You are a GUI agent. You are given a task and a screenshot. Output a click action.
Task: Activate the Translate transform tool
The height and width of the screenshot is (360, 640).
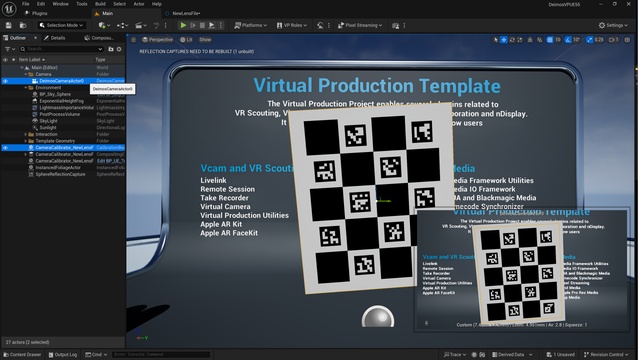click(504, 40)
